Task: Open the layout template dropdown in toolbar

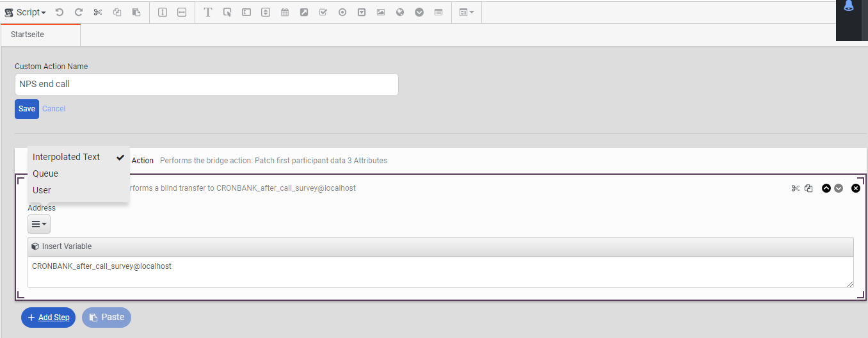Action: click(467, 12)
